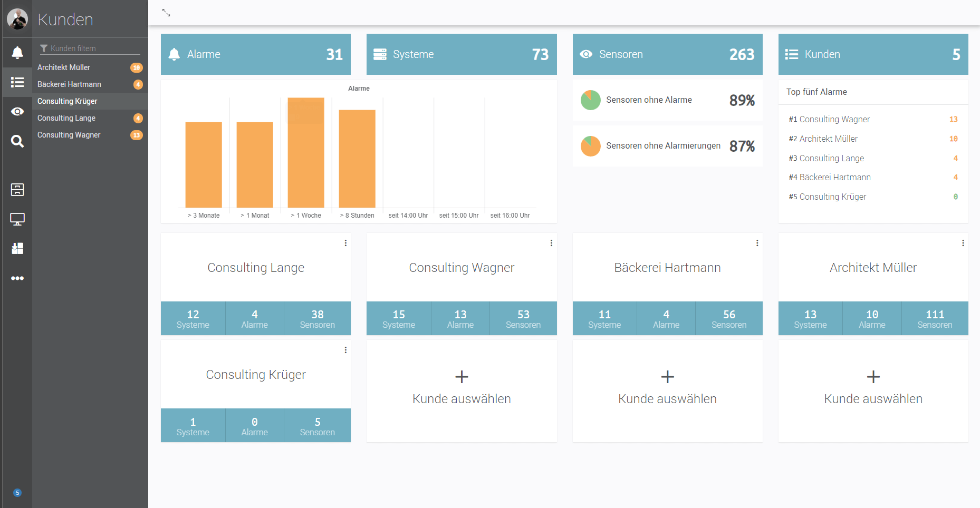Viewport: 980px width, 508px height.
Task: Open the archive drawer icon in sidebar
Action: (17, 190)
